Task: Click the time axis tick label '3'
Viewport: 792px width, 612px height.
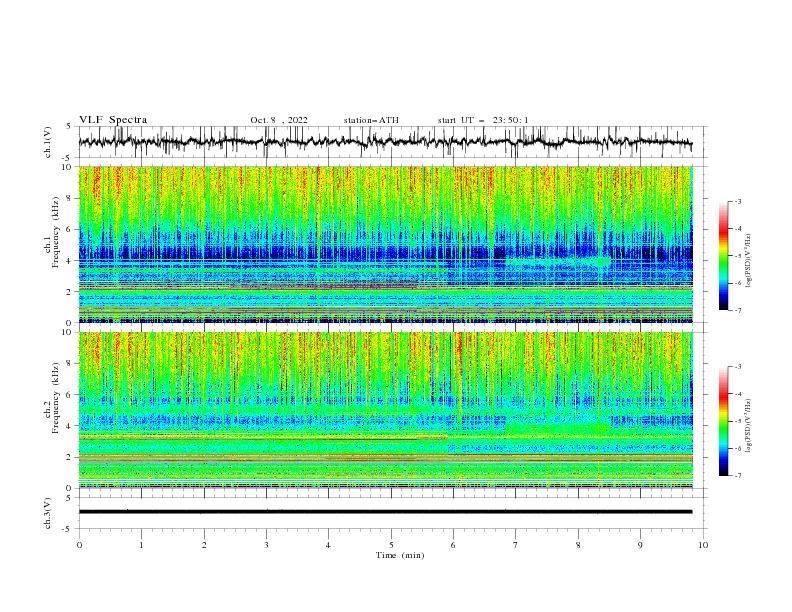Action: (x=266, y=545)
